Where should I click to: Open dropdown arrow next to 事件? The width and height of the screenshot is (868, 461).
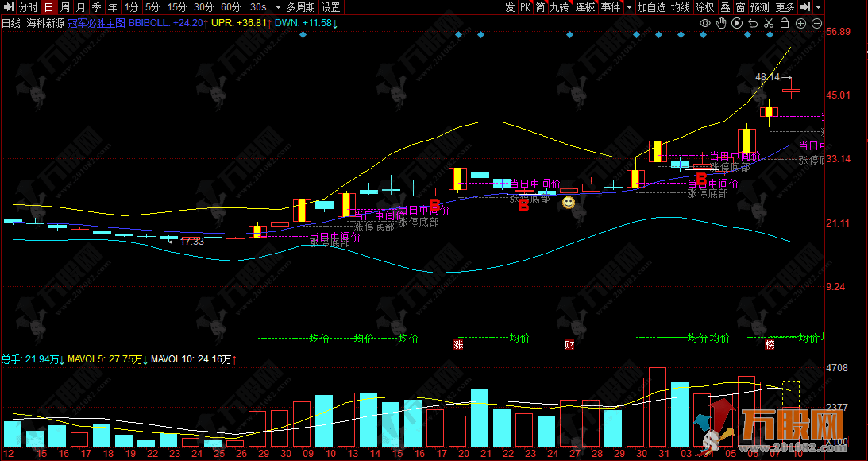[x=630, y=7]
